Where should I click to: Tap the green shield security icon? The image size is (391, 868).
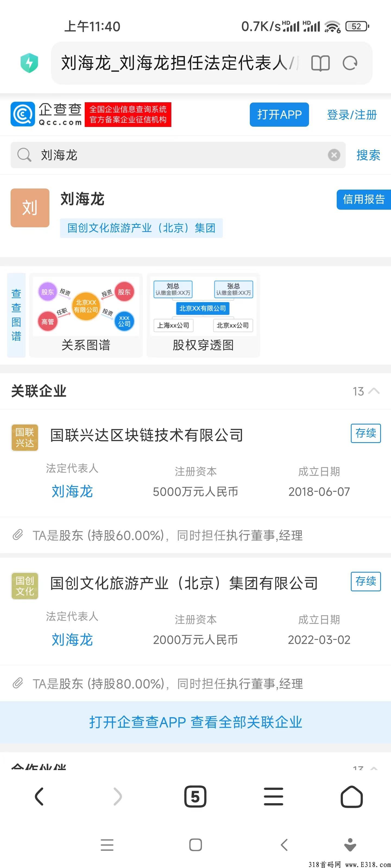(29, 63)
